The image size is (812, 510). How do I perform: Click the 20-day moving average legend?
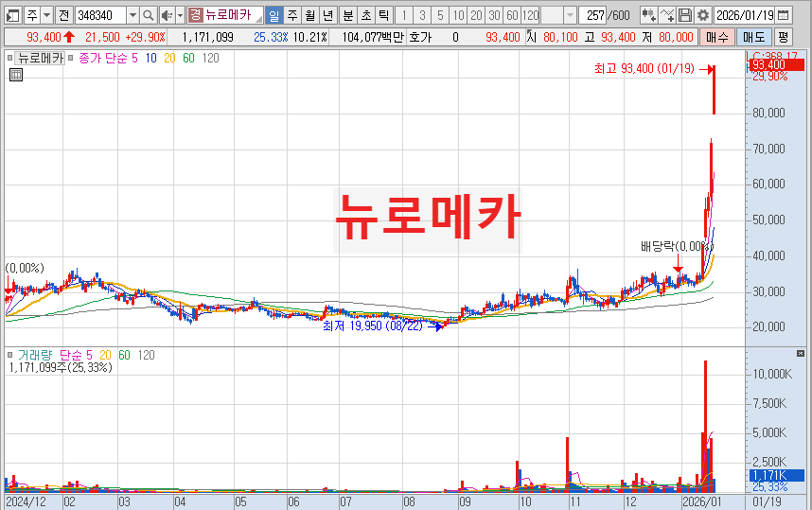pyautogui.click(x=169, y=58)
